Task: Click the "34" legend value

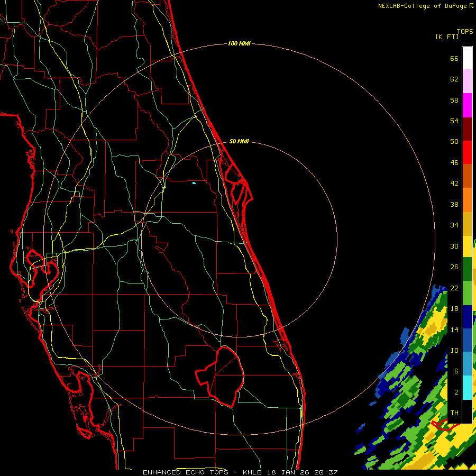Action: [454, 225]
